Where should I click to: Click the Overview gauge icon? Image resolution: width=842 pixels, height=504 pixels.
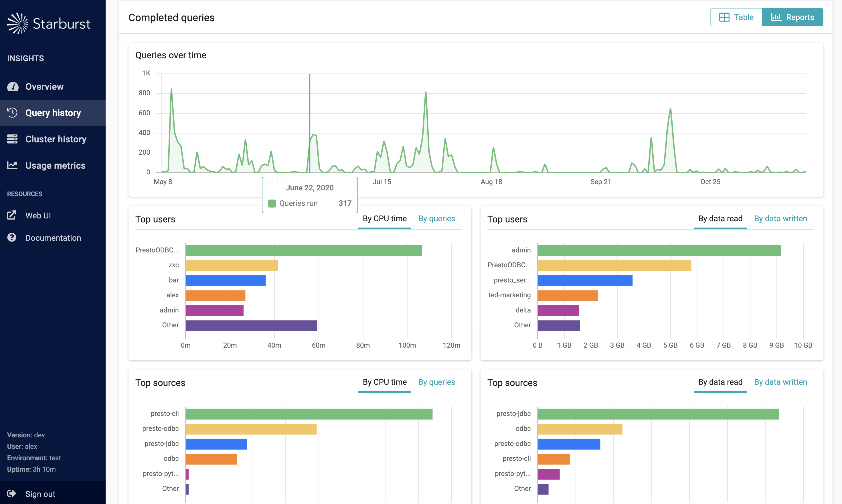pyautogui.click(x=13, y=87)
